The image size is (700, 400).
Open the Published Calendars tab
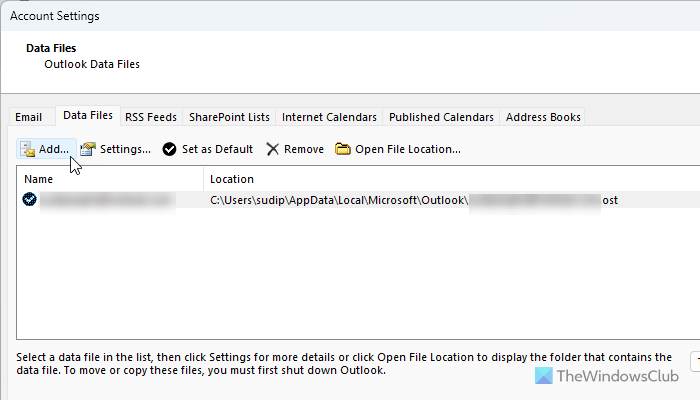[440, 117]
